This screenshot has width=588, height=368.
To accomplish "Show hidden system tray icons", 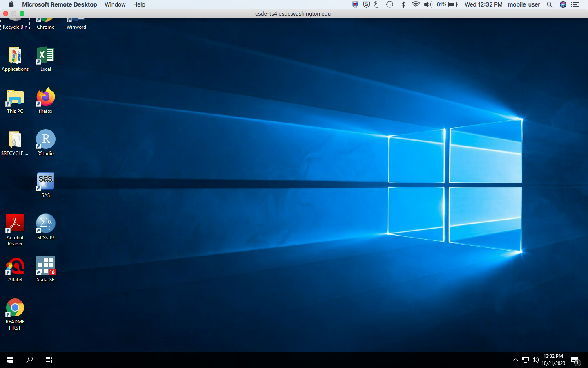I will [x=515, y=360].
